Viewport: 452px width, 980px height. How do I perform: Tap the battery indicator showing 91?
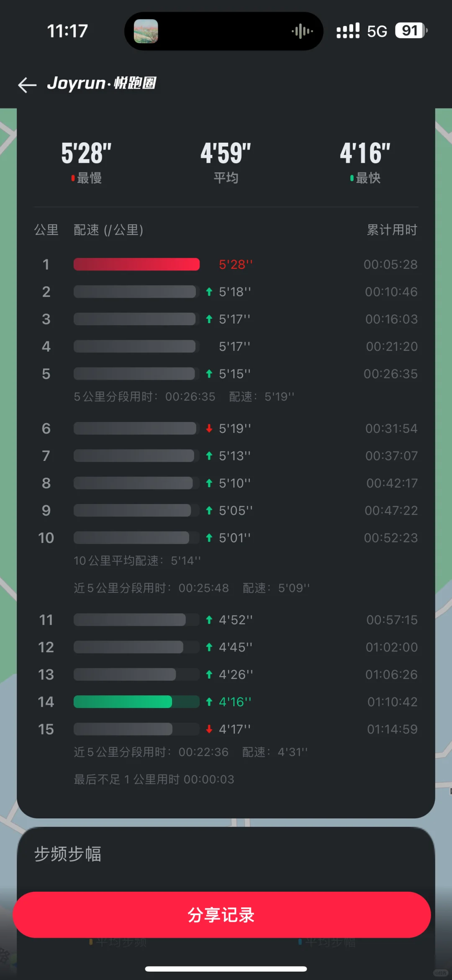point(411,31)
